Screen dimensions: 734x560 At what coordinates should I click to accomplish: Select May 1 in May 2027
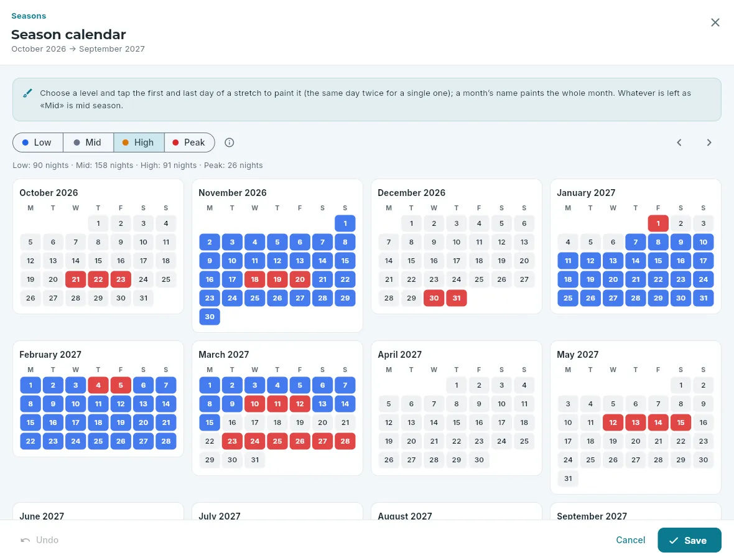click(681, 385)
